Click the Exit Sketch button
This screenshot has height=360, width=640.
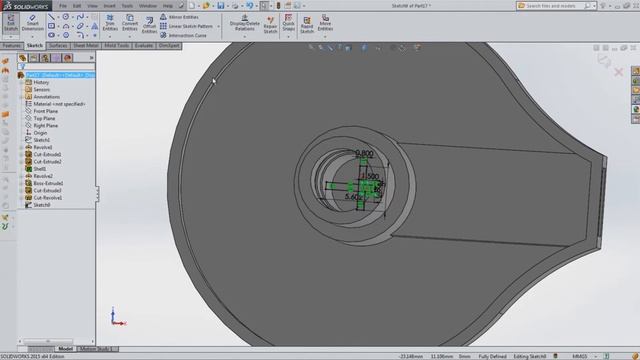11,23
